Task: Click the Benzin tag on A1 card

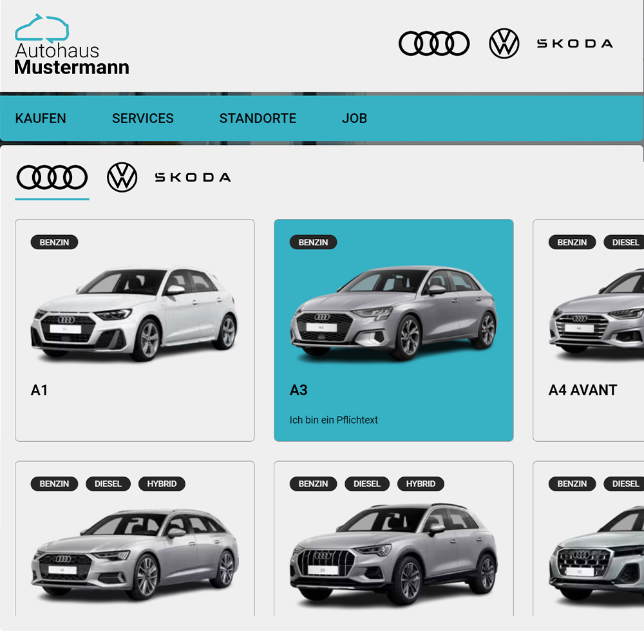Action: tap(54, 243)
